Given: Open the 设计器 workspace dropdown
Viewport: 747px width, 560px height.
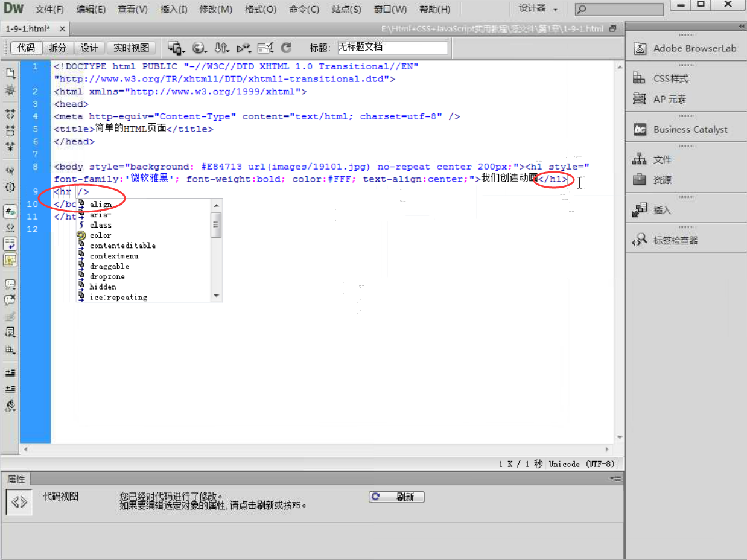Looking at the screenshot, I should (x=538, y=8).
